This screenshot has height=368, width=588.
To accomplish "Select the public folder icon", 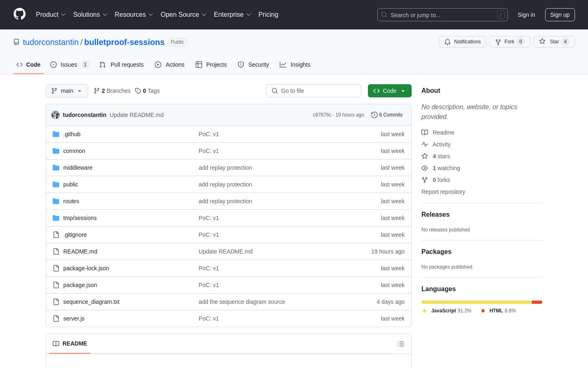I will point(56,184).
